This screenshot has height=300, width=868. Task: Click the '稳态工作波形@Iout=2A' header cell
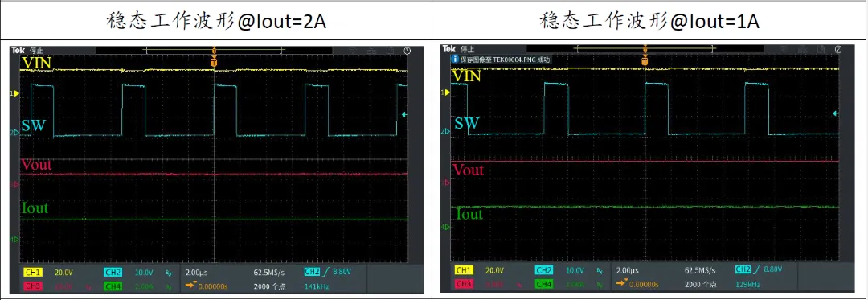point(216,20)
